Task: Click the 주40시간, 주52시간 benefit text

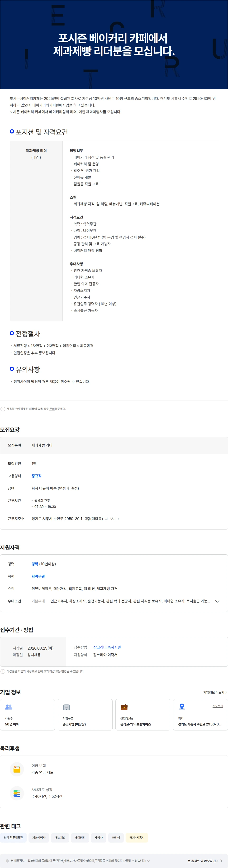Action: [x=47, y=796]
